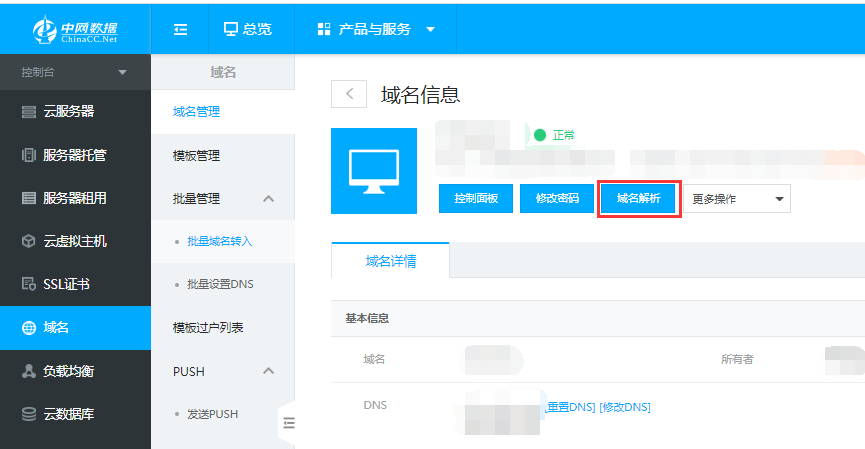This screenshot has width=865, height=449.
Task: Click the 修改DNS link
Action: pos(625,407)
